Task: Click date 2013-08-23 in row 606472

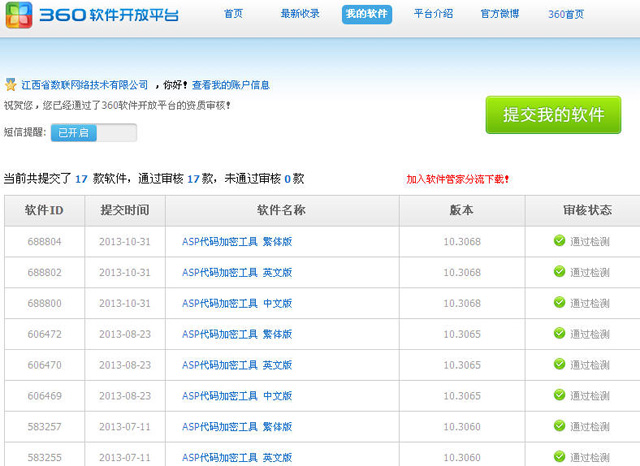Action: tap(125, 334)
